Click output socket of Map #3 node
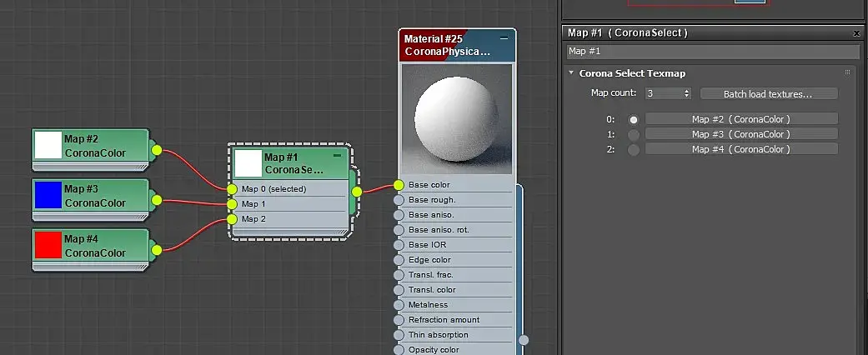The width and height of the screenshot is (868, 355). (x=157, y=200)
